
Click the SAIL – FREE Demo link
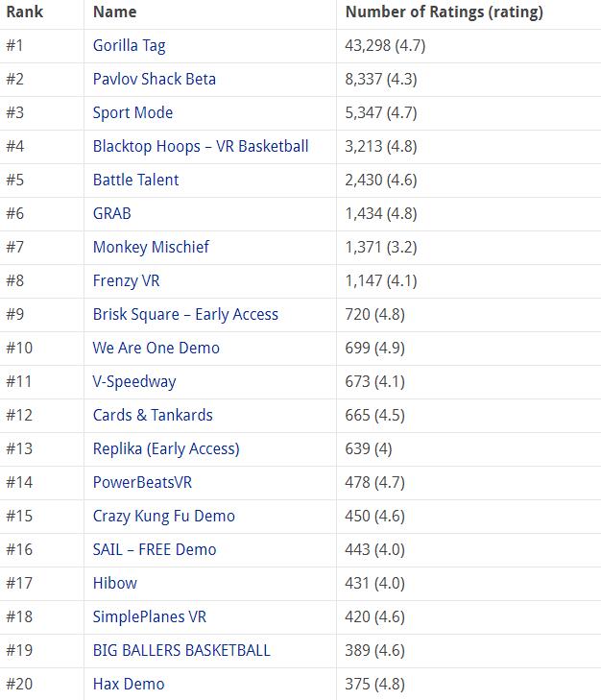point(155,549)
